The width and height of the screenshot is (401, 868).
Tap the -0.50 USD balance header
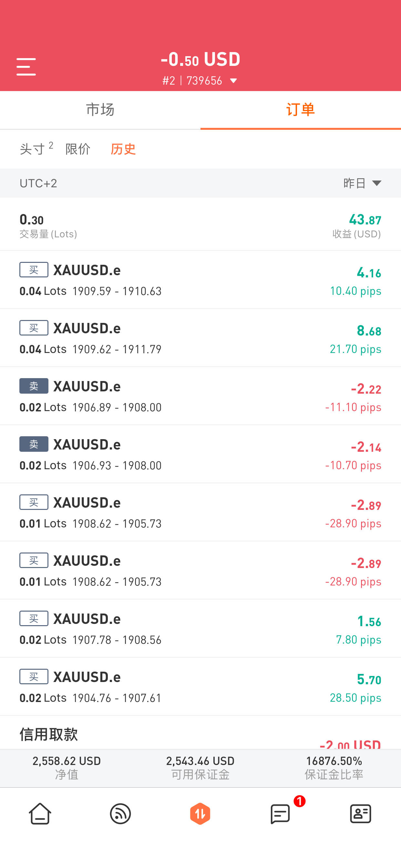coord(200,60)
